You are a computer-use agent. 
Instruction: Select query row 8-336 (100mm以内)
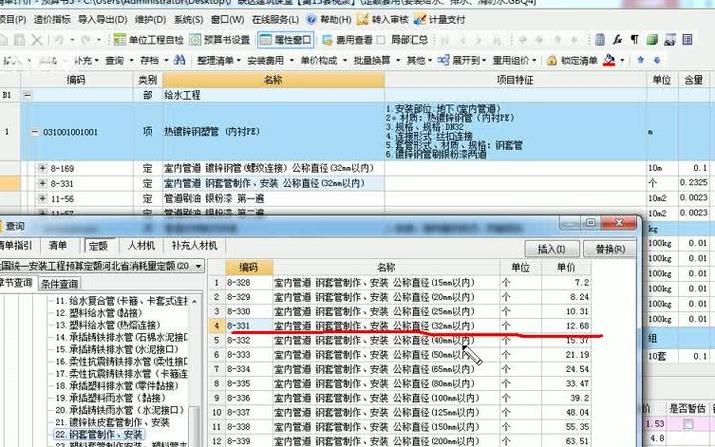pos(399,398)
